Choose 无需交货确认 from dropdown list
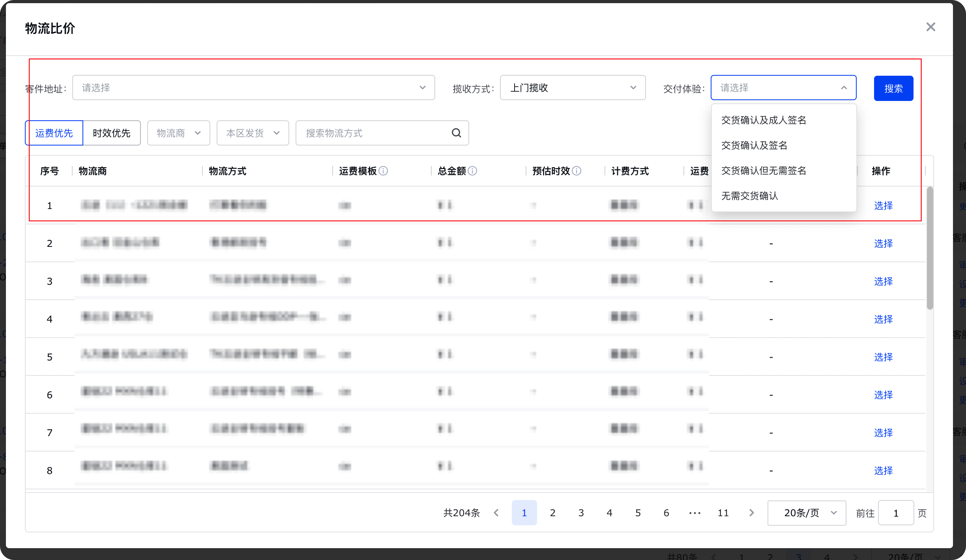Image resolution: width=966 pixels, height=560 pixels. [x=749, y=196]
